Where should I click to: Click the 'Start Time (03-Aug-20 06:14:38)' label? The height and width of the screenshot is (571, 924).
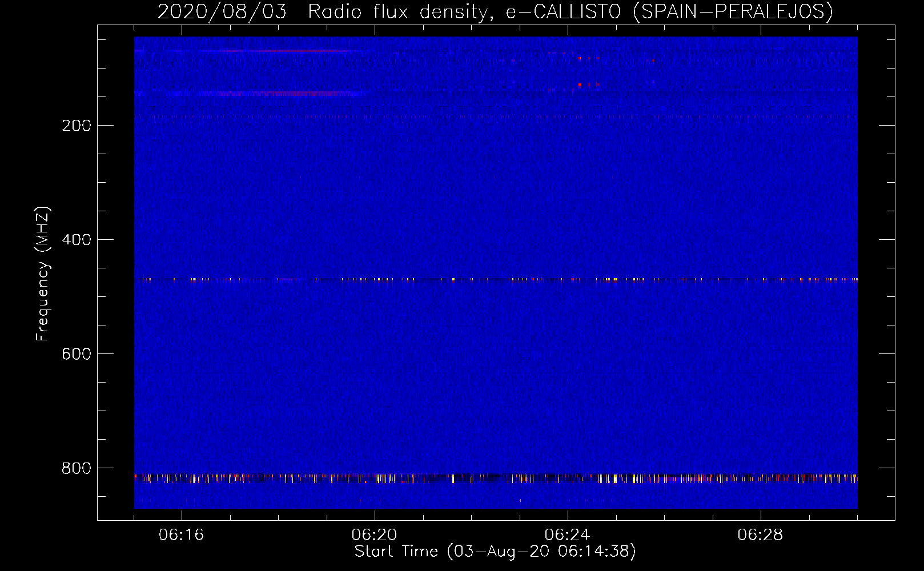pyautogui.click(x=495, y=552)
